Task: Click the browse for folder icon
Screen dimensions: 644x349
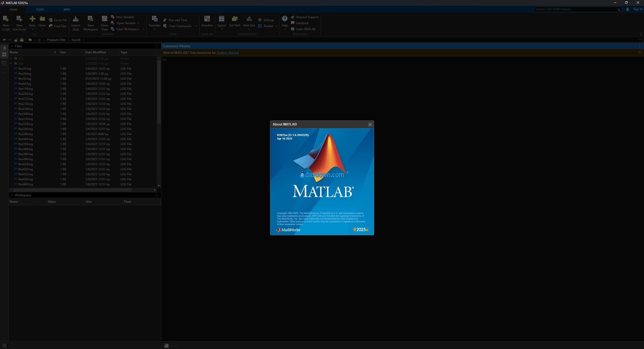Action: pyautogui.click(x=22, y=40)
